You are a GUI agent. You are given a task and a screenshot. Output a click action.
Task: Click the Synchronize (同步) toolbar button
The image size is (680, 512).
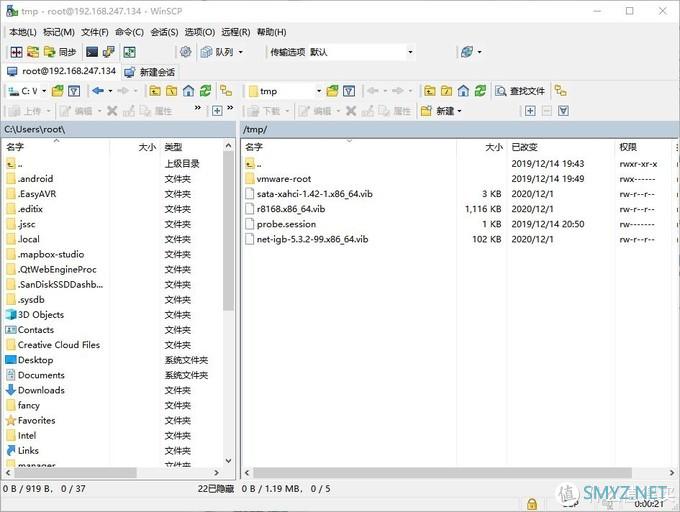(x=60, y=52)
